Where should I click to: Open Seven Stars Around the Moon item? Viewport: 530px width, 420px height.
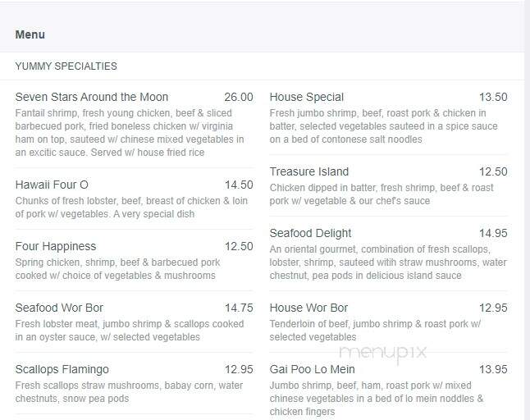click(x=92, y=97)
